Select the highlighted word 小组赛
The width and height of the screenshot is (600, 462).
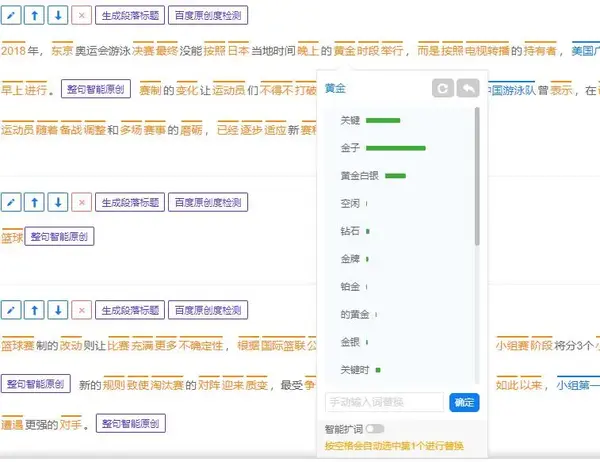(x=512, y=346)
